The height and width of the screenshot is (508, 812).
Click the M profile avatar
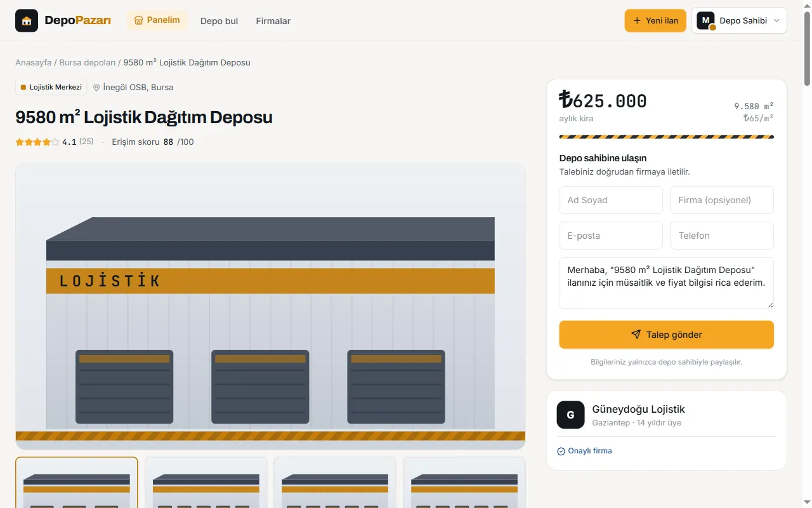point(705,20)
